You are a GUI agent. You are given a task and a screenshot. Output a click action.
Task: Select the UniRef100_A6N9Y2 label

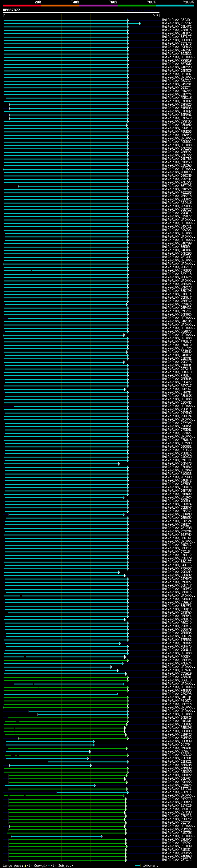coord(177,135)
